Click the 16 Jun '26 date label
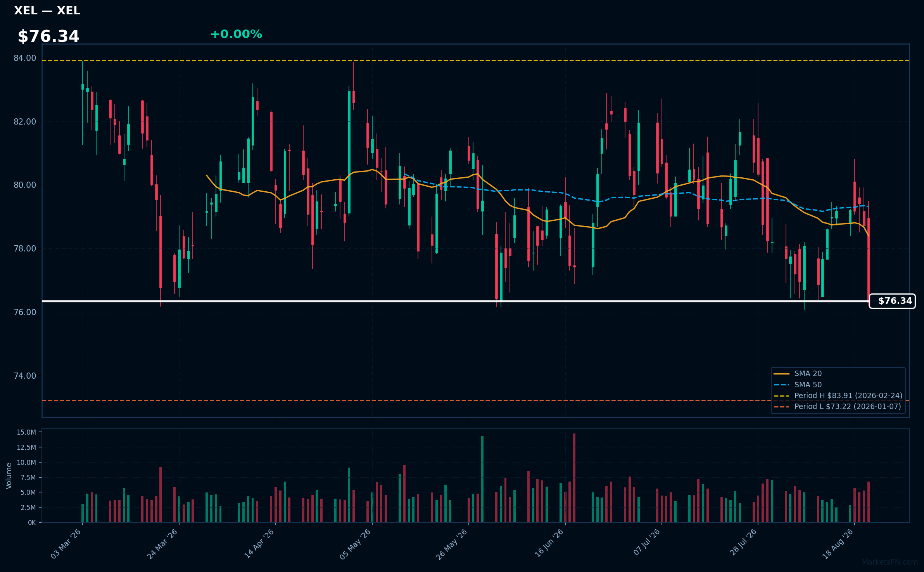 click(x=549, y=544)
